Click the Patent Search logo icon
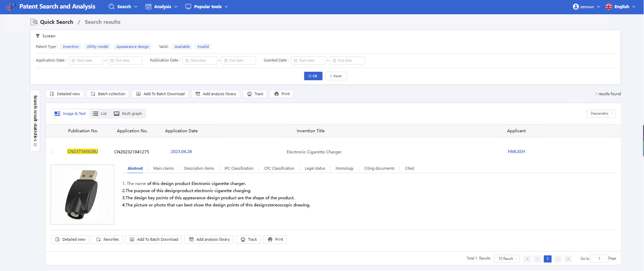 click(x=10, y=6)
